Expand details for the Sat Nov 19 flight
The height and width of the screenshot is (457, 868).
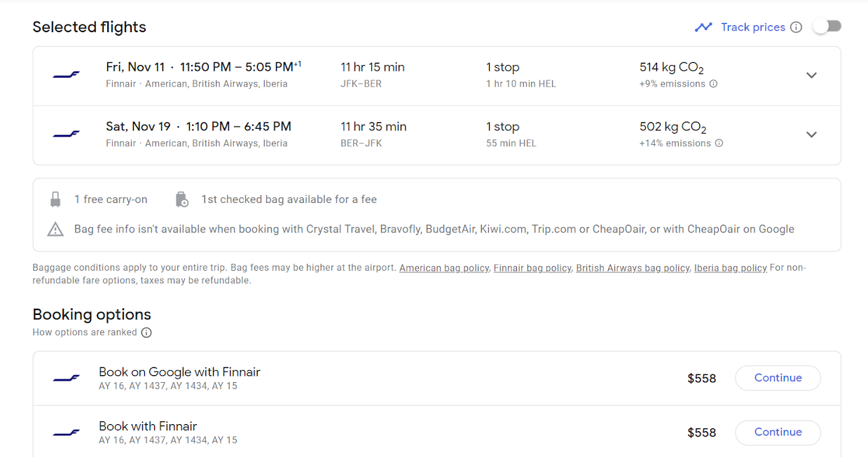pyautogui.click(x=811, y=134)
